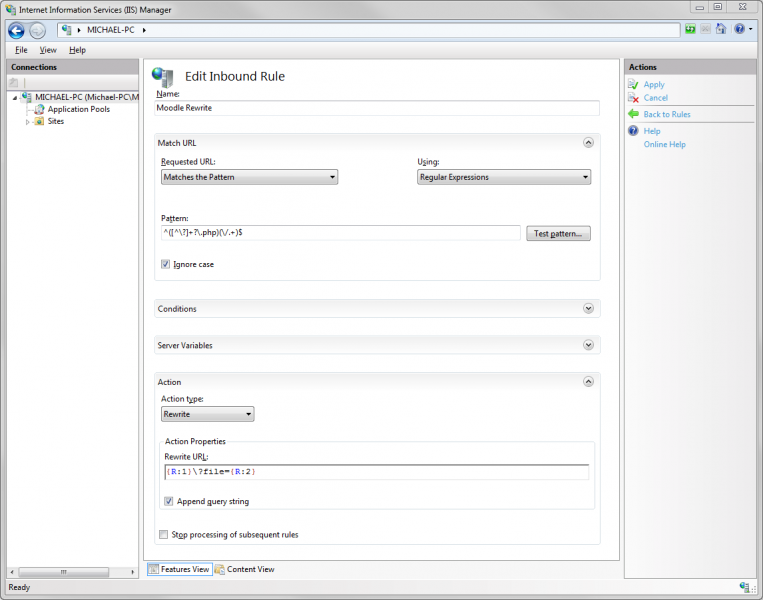
Task: Expand the Sites tree node
Action: click(28, 122)
